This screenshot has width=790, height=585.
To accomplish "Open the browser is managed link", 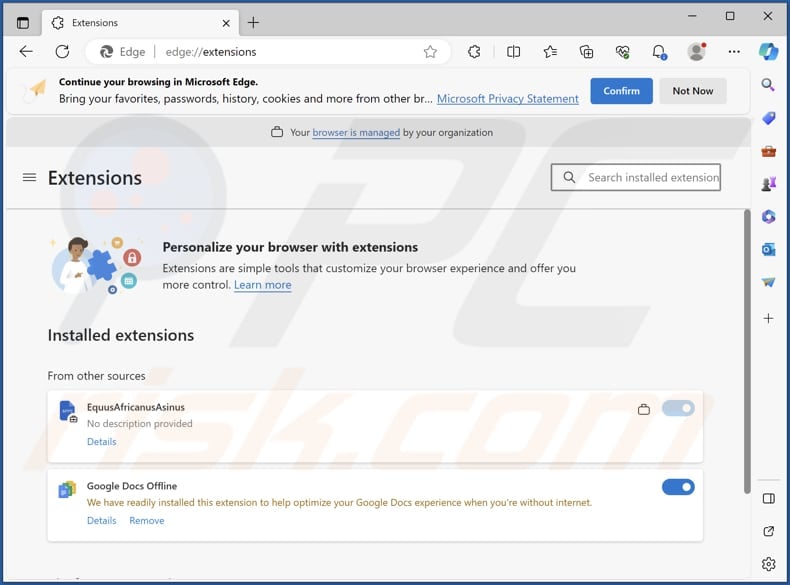I will click(356, 133).
